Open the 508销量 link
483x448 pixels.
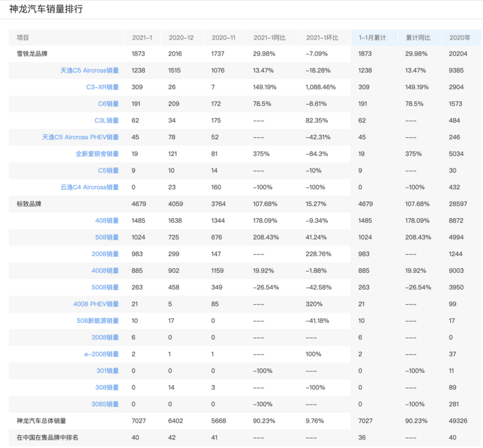point(107,237)
